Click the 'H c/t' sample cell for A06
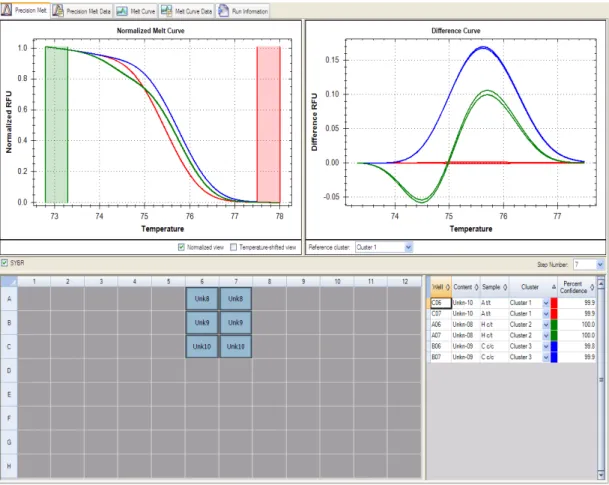Screen dimensions: 609x485 494,325
